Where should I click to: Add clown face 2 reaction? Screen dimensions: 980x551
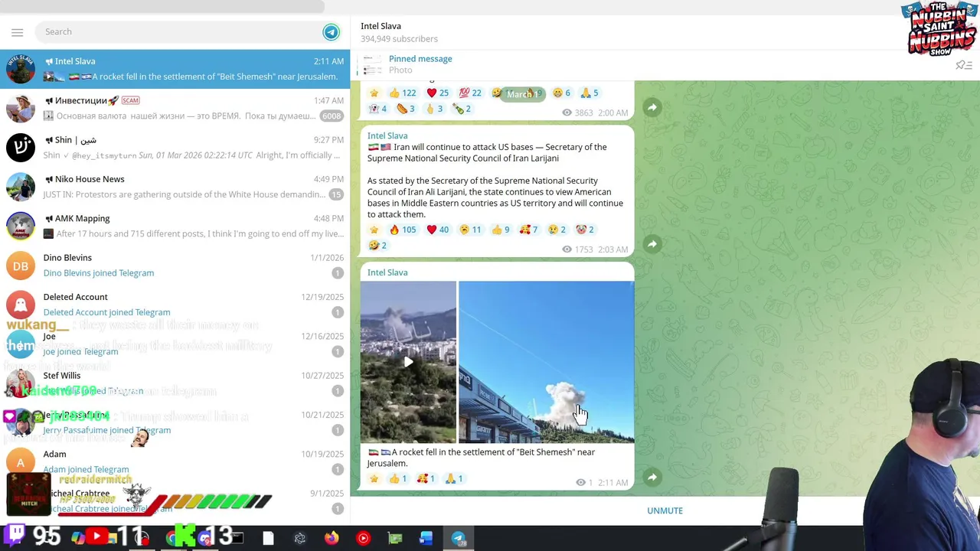click(584, 230)
